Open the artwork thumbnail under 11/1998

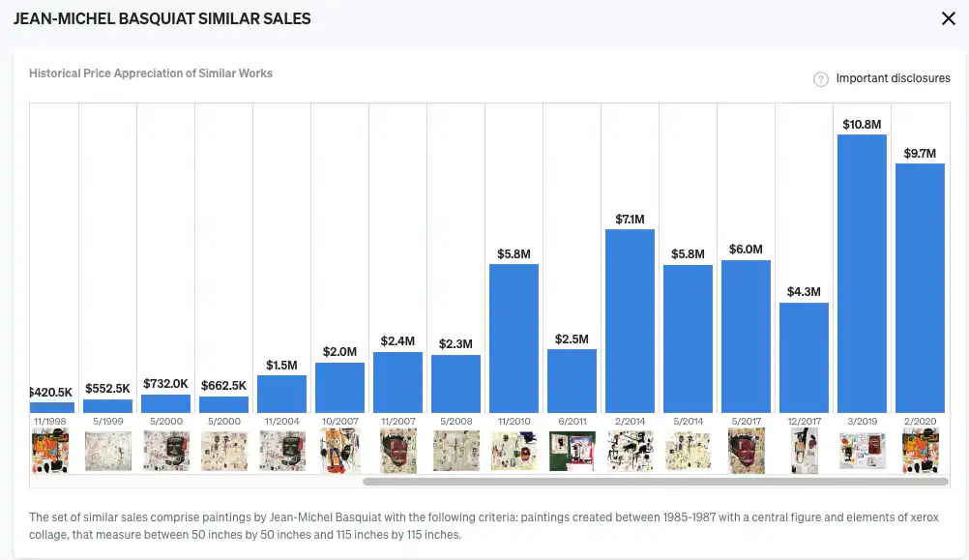(x=50, y=451)
